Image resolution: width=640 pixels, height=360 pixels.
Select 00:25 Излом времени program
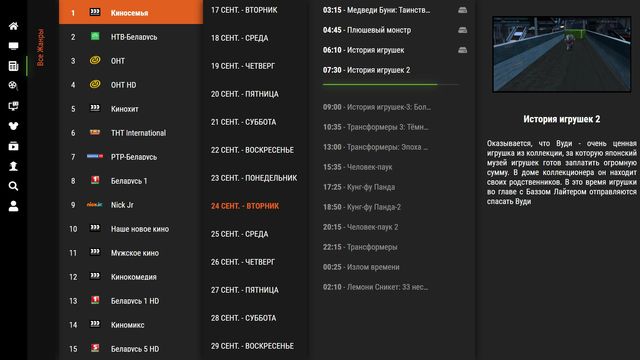(x=361, y=267)
